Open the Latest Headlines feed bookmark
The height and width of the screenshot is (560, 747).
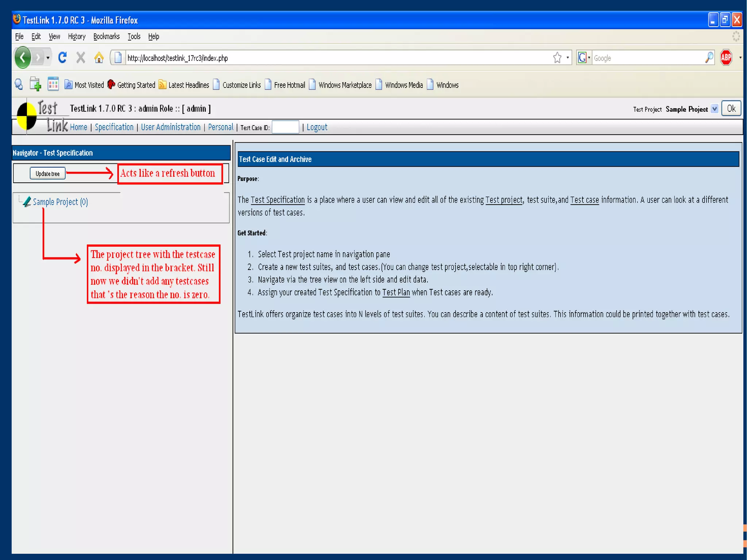coord(184,85)
